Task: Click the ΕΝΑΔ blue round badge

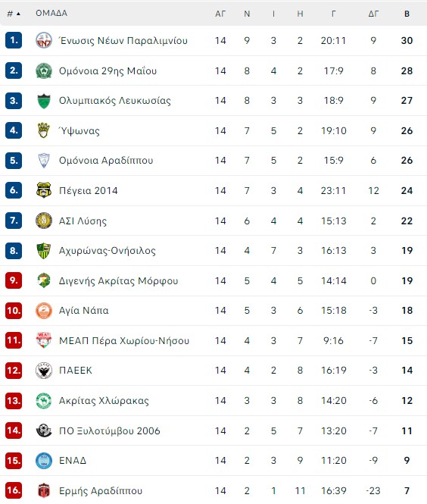Action: (44, 461)
